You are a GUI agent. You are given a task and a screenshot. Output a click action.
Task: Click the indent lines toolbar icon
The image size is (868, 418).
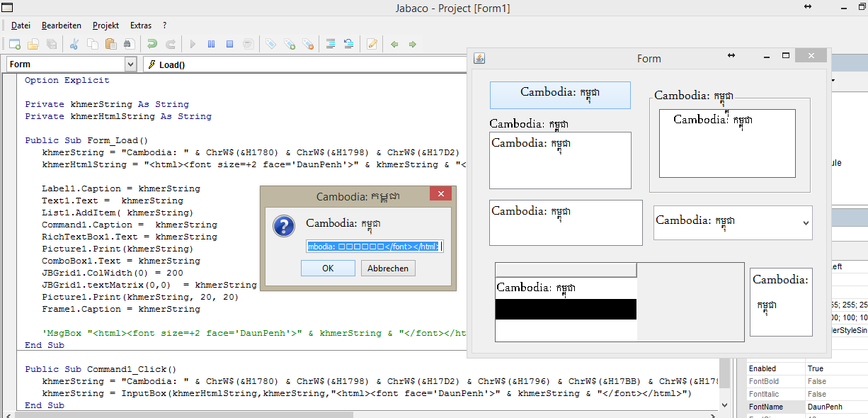click(331, 44)
